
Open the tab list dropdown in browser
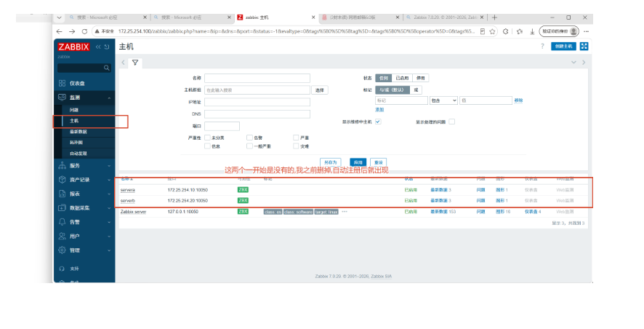click(x=59, y=17)
